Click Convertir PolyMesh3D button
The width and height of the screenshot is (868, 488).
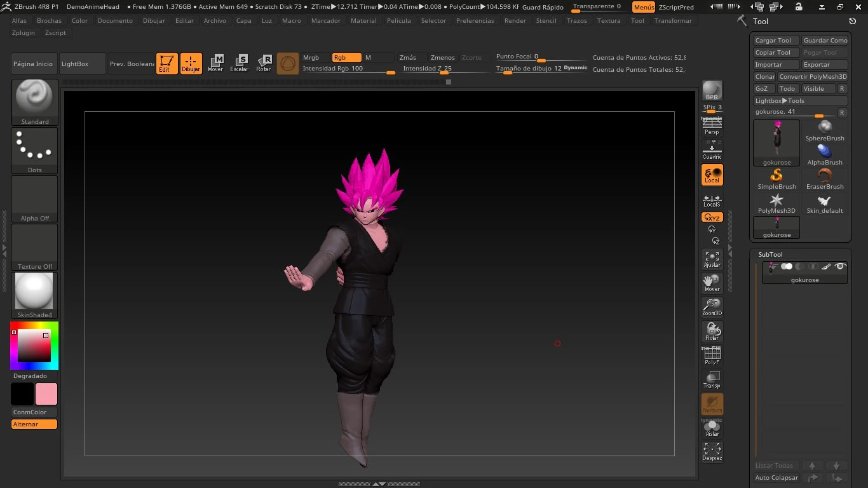(813, 76)
